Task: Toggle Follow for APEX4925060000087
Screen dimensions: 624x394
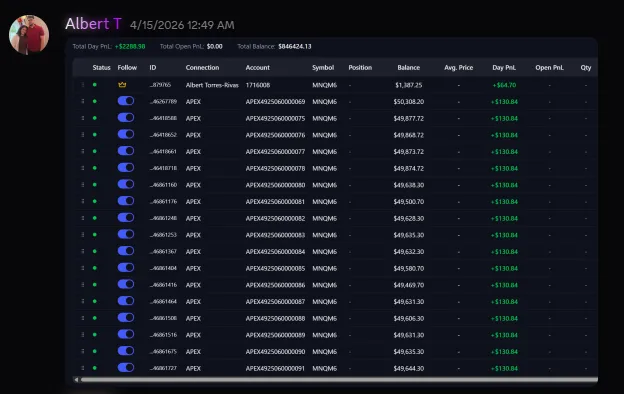Action: 126,301
